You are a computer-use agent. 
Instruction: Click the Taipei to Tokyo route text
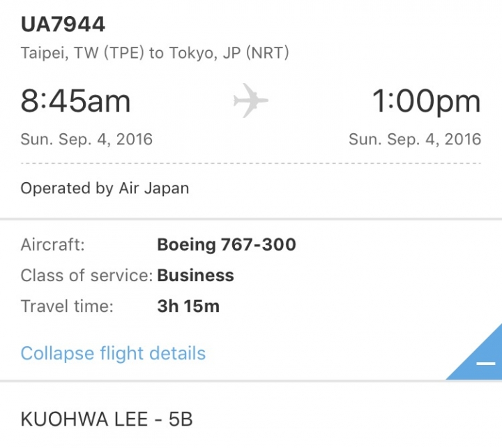tap(155, 53)
